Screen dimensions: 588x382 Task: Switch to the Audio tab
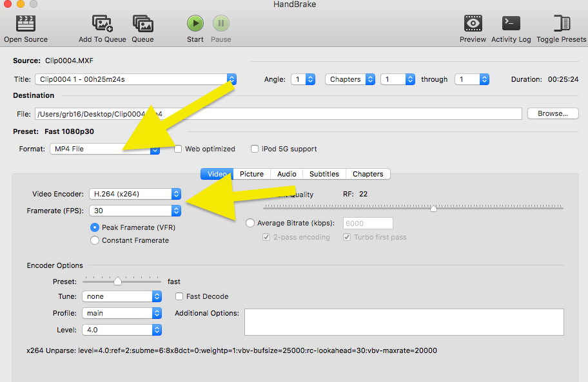pyautogui.click(x=286, y=174)
